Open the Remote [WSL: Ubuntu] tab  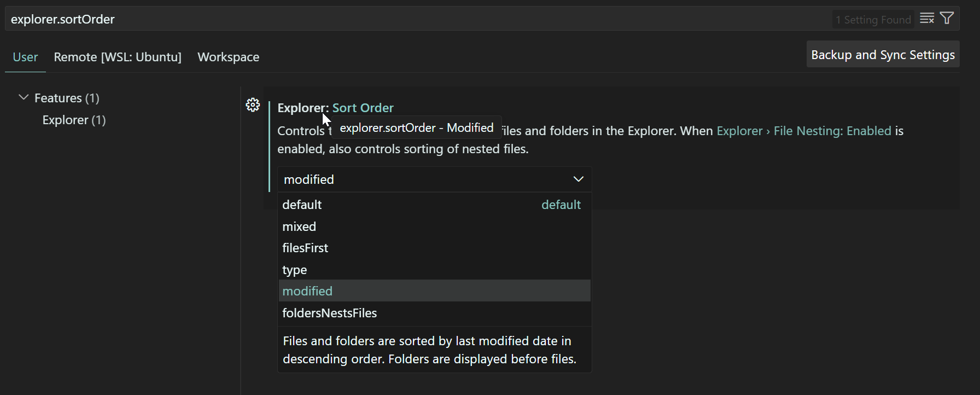(118, 57)
